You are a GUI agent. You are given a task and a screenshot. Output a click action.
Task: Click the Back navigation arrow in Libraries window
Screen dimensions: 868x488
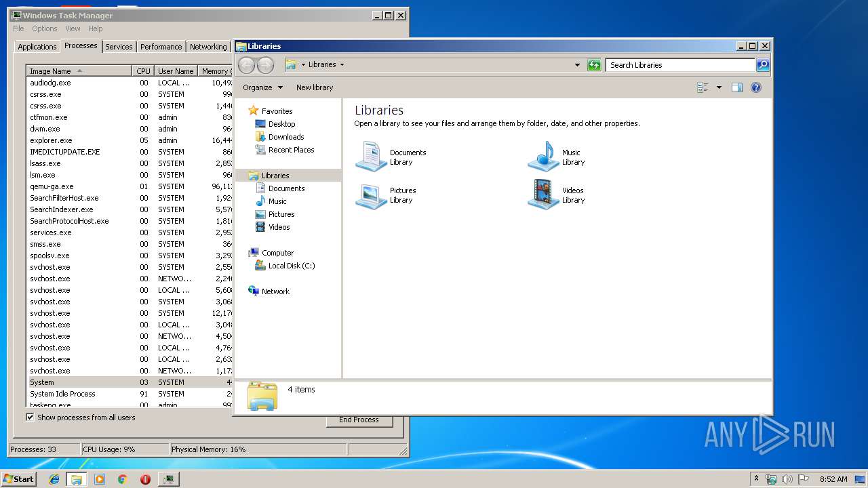pyautogui.click(x=246, y=65)
